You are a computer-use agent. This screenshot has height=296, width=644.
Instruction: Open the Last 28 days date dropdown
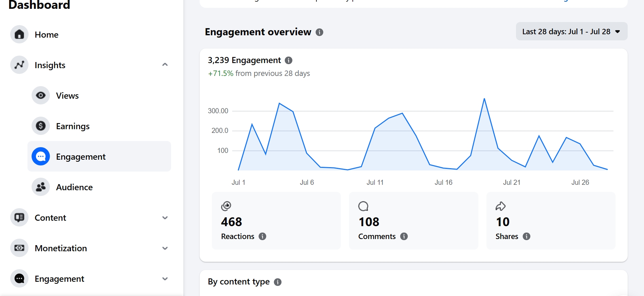(x=572, y=32)
